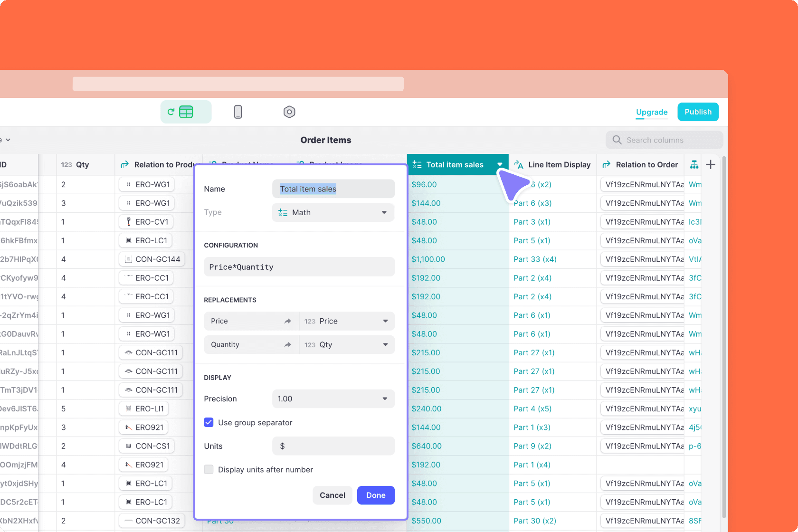Click the Math type icon in Type field

[283, 212]
